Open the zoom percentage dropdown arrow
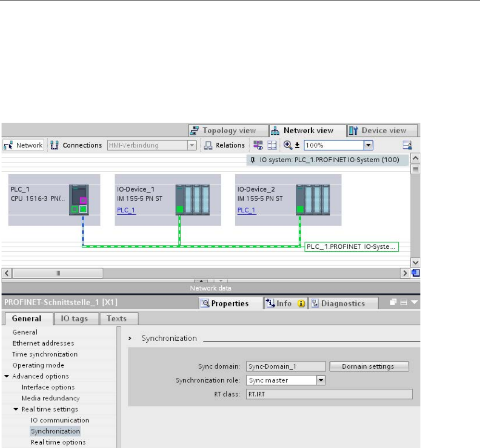This screenshot has width=480, height=448. (x=368, y=145)
